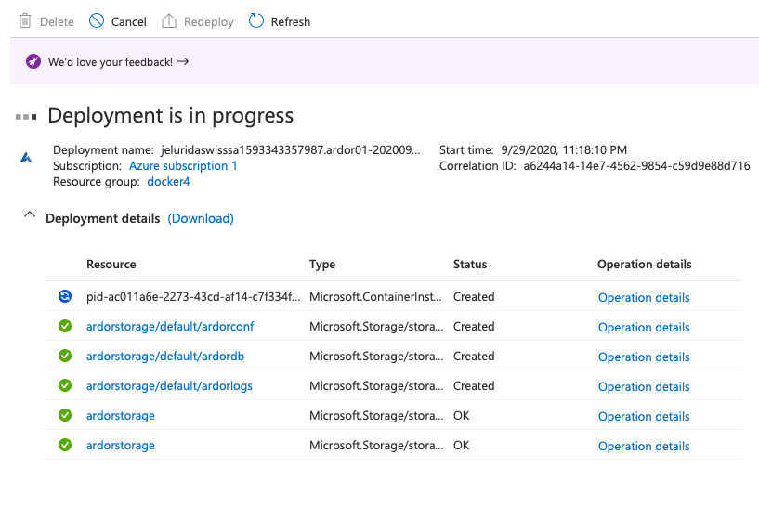
Task: Click the Type column header
Action: tap(322, 264)
